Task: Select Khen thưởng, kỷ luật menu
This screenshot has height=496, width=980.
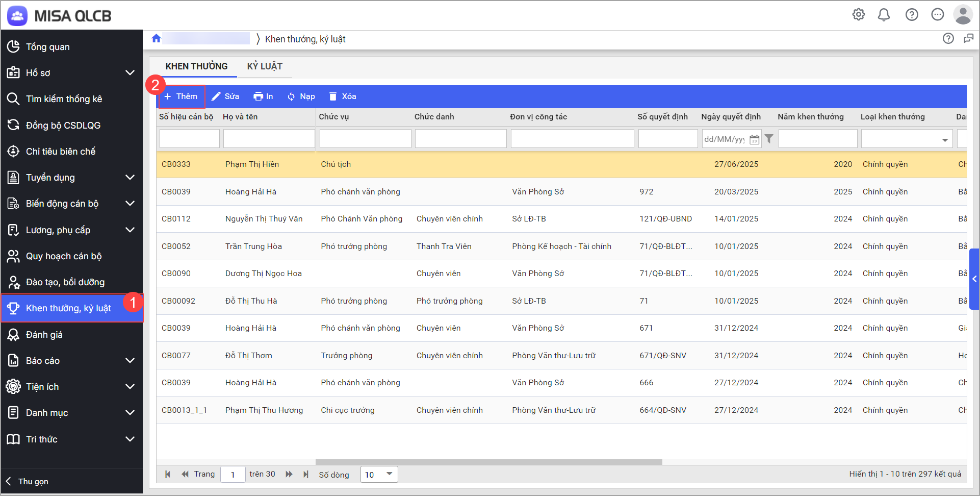Action: tap(71, 308)
